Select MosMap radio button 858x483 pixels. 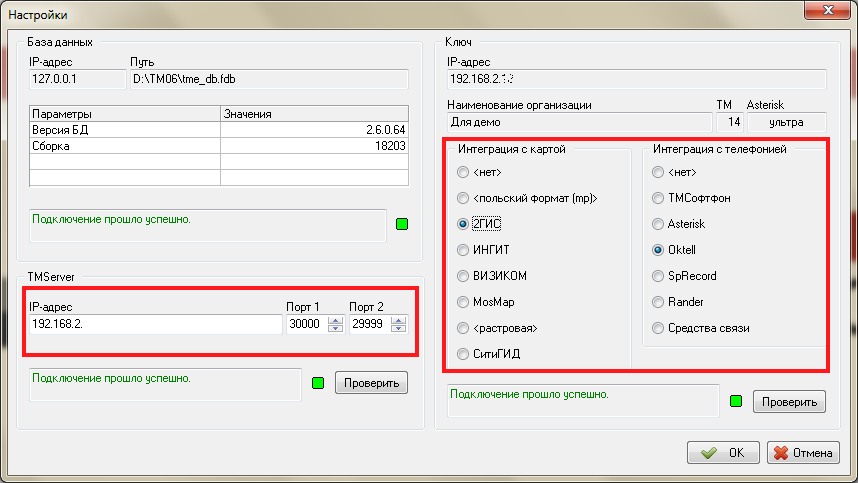(x=463, y=302)
